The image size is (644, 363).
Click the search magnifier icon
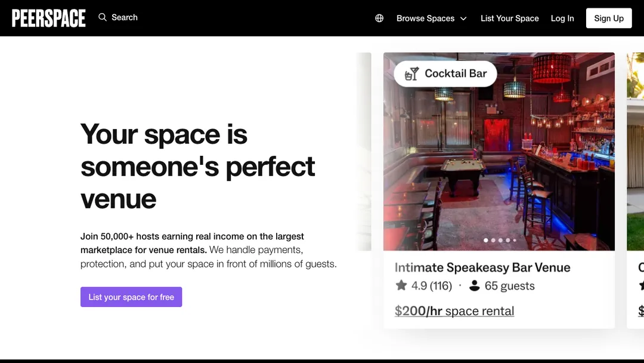(103, 17)
